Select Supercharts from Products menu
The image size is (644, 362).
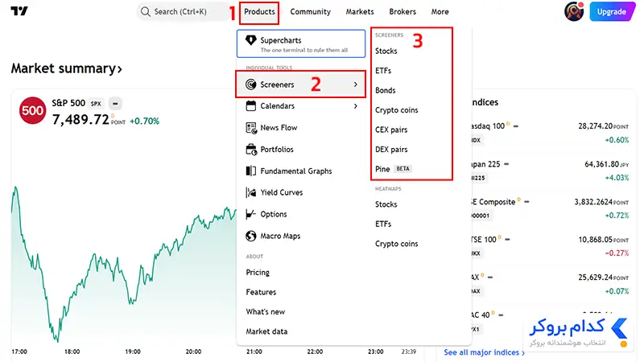point(301,44)
